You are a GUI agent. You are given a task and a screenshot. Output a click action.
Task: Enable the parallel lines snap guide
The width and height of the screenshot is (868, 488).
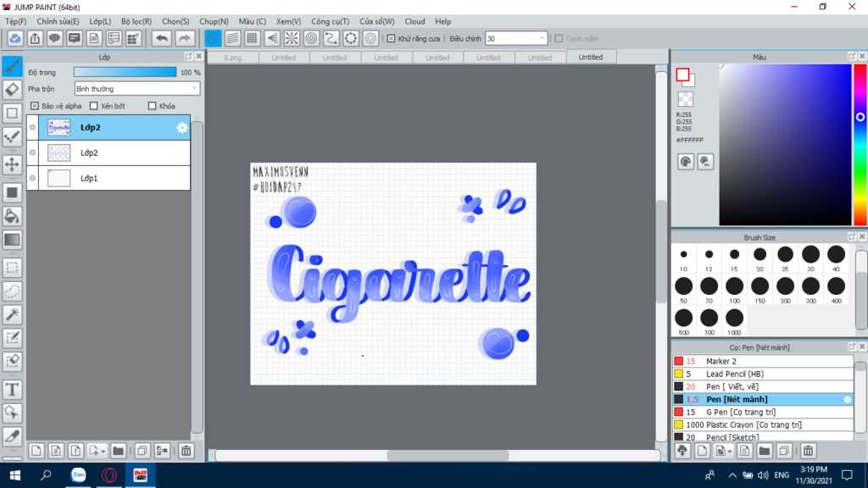point(232,38)
